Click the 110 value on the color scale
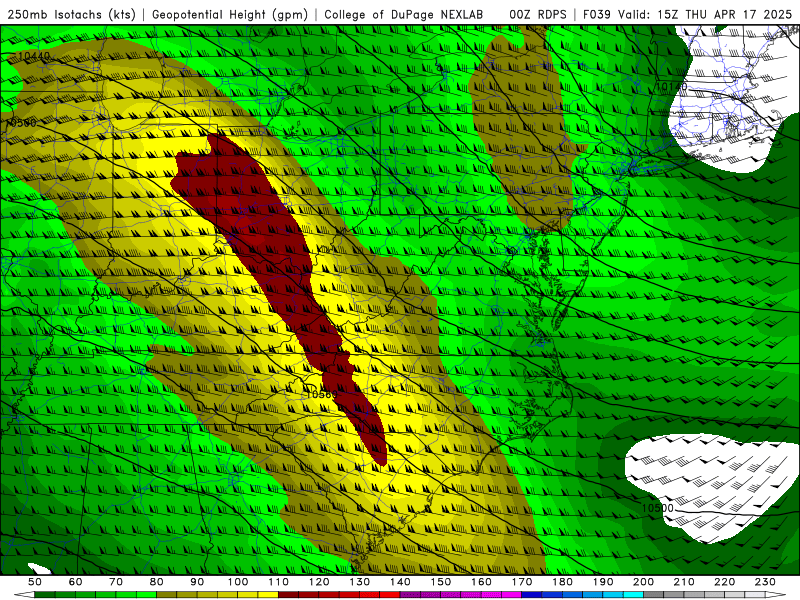 coord(279,582)
